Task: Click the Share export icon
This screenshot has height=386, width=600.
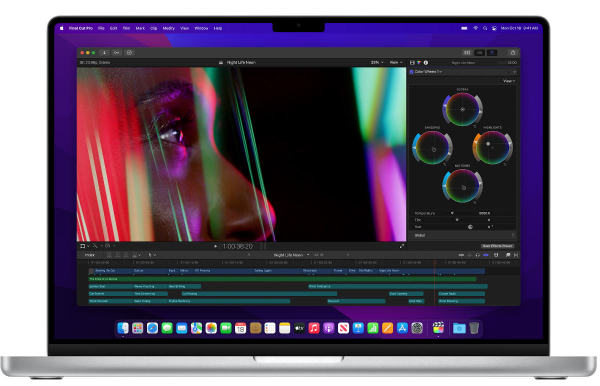Action: point(513,52)
